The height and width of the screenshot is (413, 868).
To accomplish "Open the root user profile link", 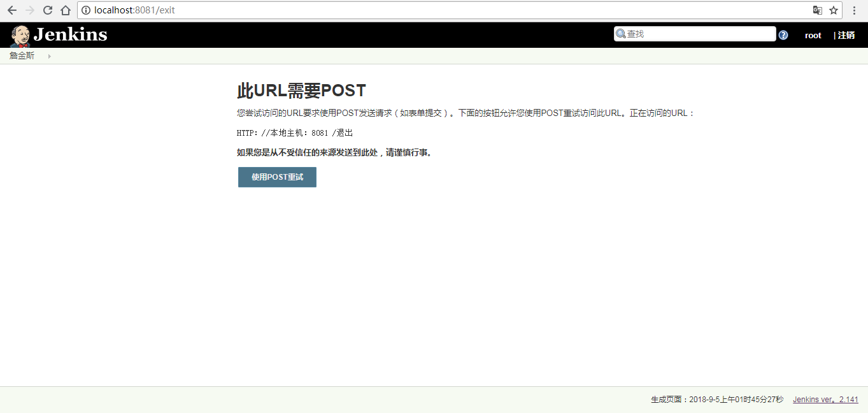I will [x=813, y=35].
